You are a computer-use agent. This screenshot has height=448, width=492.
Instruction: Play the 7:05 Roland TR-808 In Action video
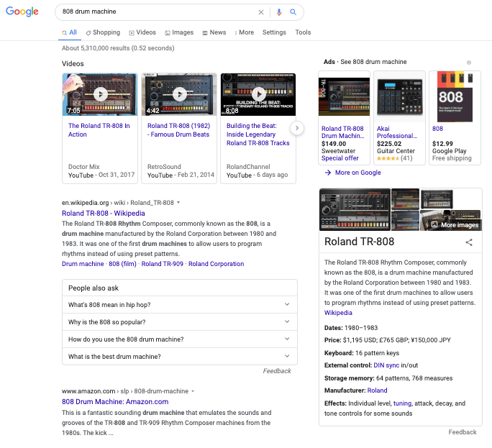coord(100,94)
